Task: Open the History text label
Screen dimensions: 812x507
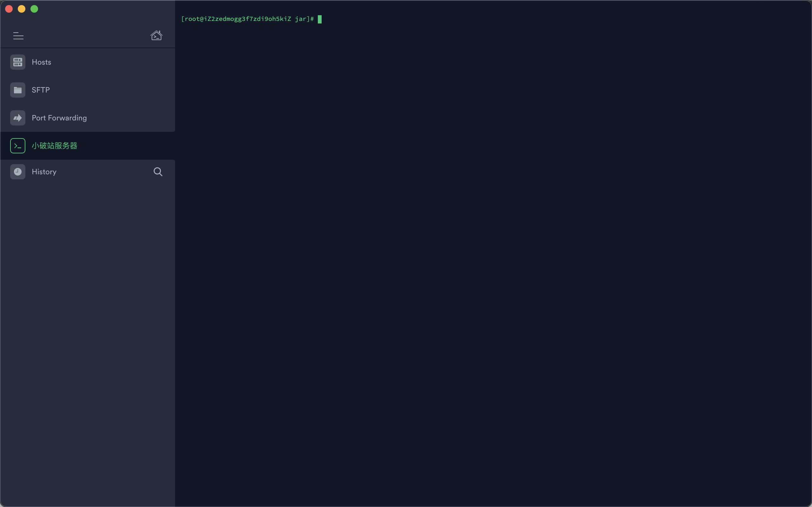Action: coord(44,172)
